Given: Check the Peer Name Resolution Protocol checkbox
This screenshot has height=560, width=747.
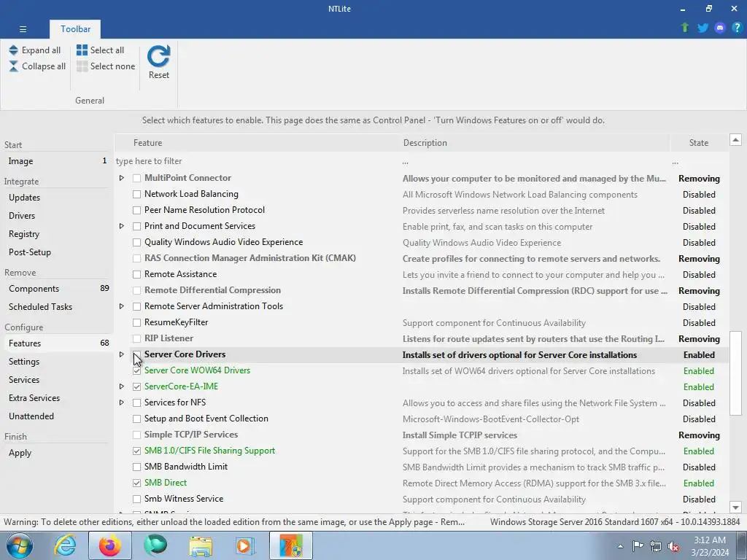Looking at the screenshot, I should (136, 211).
